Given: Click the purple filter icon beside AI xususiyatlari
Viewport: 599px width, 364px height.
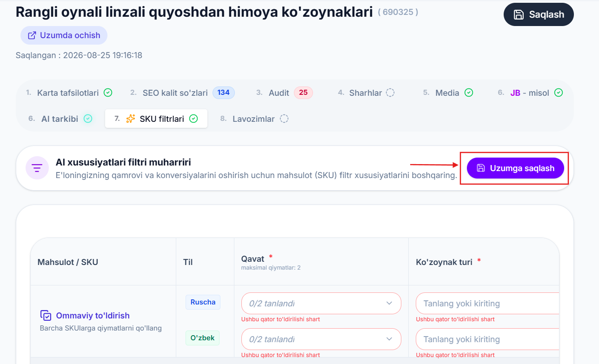Looking at the screenshot, I should point(37,168).
